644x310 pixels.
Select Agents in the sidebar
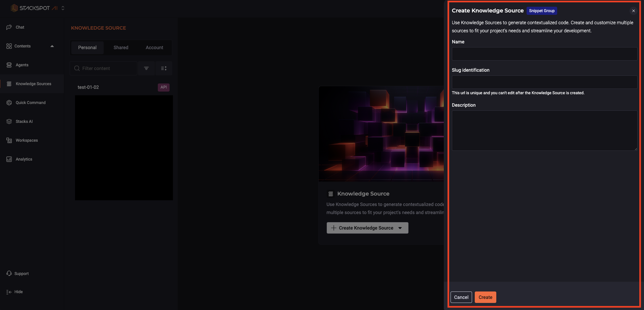pos(22,65)
